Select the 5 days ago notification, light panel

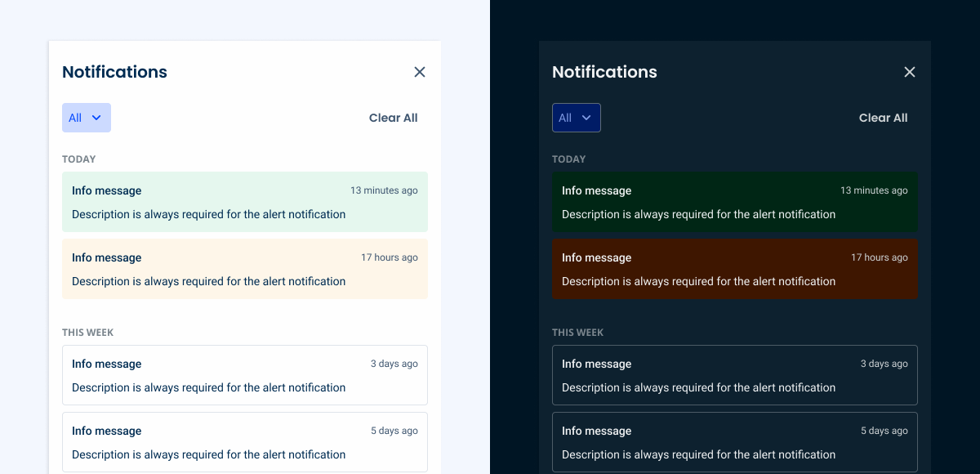point(245,442)
